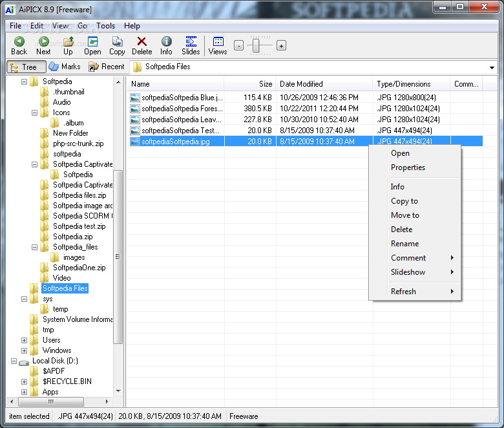
Task: Choose Info in the context menu
Action: [x=415, y=186]
